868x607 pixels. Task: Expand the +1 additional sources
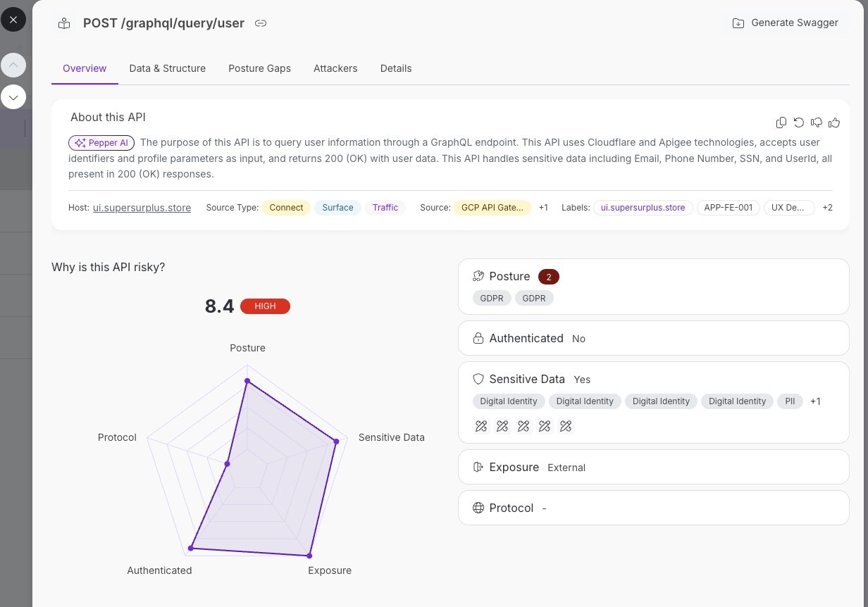click(x=543, y=208)
